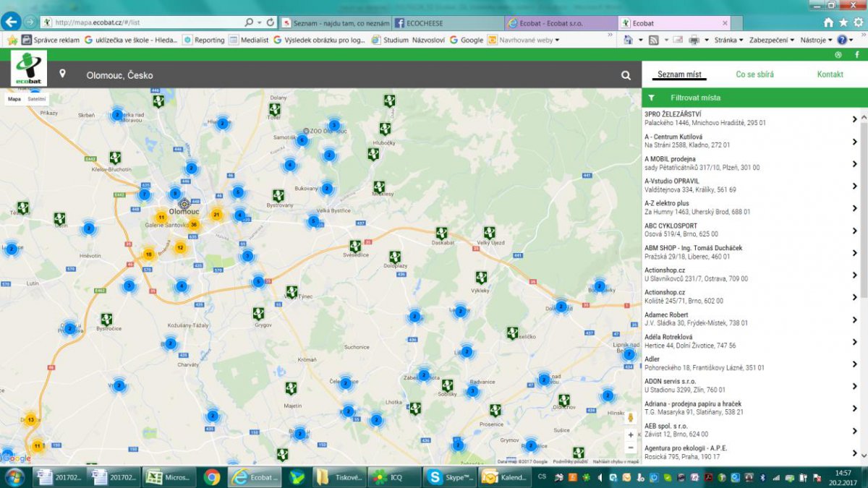The height and width of the screenshot is (488, 868).
Task: Click the yellow cluster marker labeled 13
Action: click(30, 419)
